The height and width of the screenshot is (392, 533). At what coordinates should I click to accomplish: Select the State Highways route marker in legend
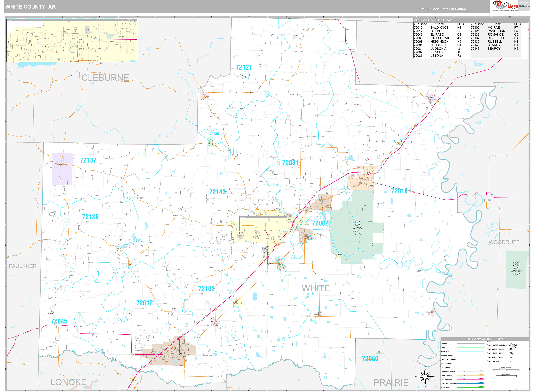click(x=464, y=375)
